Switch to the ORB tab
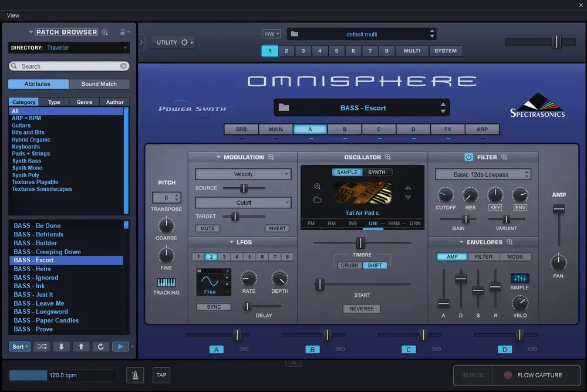This screenshot has height=392, width=587. [x=241, y=129]
